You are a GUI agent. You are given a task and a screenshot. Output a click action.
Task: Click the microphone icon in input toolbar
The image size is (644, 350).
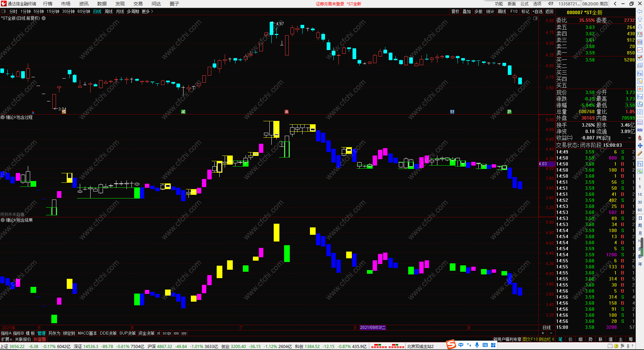tap(477, 345)
